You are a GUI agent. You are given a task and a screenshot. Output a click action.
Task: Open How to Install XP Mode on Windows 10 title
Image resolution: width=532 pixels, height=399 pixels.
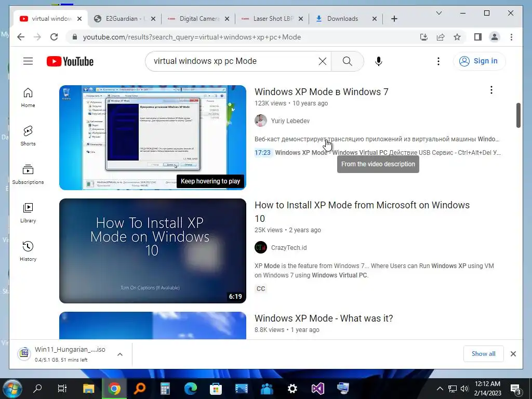[x=362, y=212]
